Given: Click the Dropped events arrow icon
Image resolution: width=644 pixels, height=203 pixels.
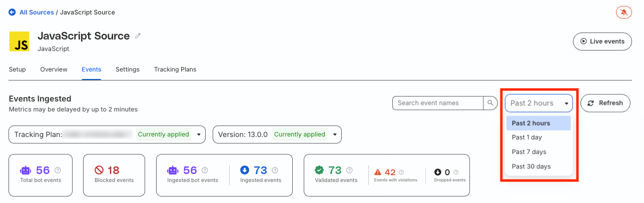Looking at the screenshot, I should (x=438, y=172).
